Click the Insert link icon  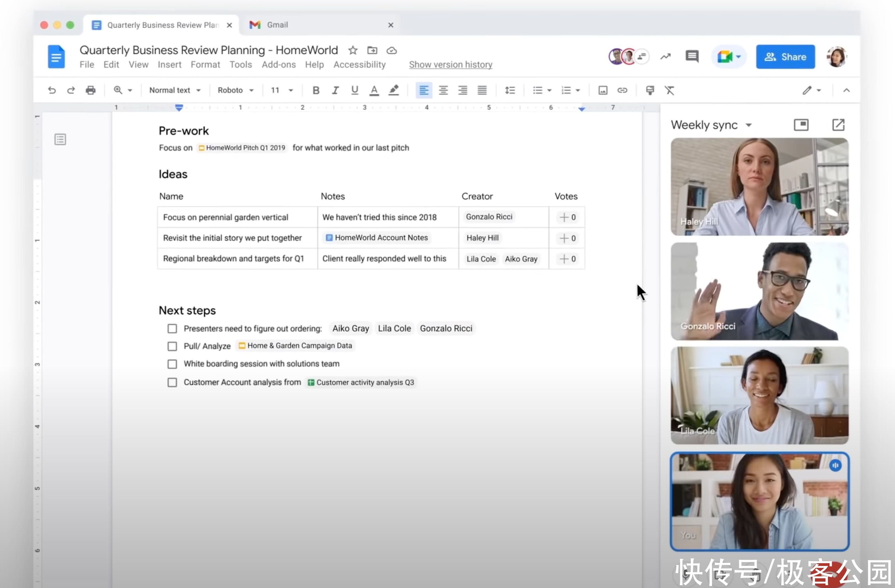[622, 90]
